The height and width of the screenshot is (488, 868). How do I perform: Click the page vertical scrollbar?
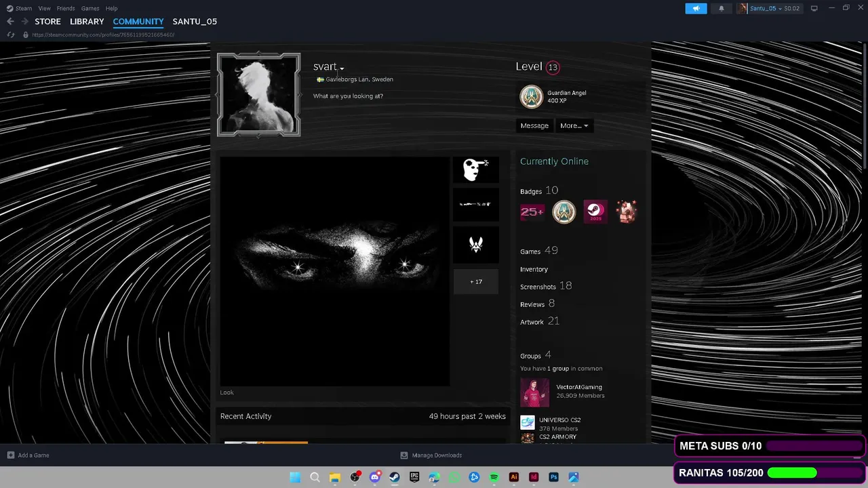click(865, 105)
